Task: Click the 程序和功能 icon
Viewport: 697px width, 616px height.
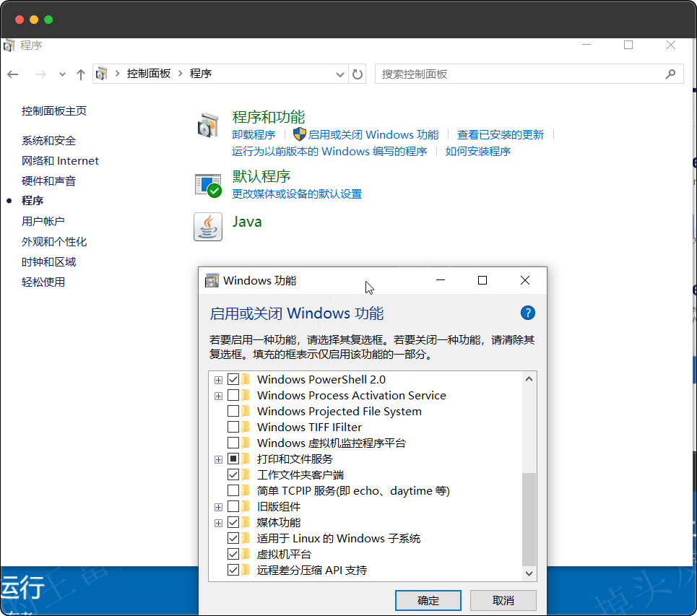Action: [x=207, y=126]
